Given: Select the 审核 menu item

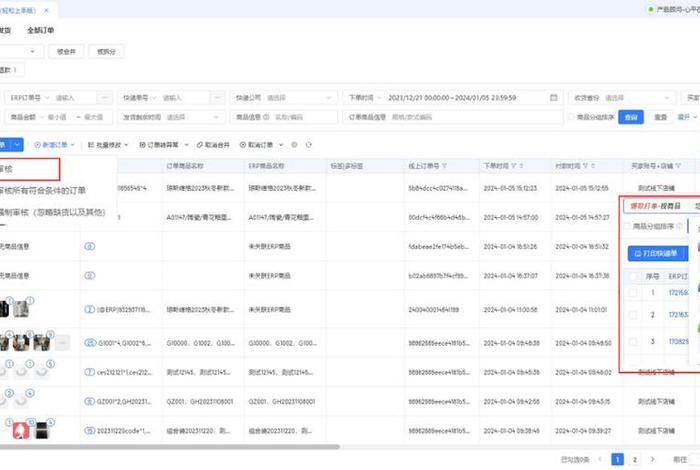Looking at the screenshot, I should click(29, 169).
